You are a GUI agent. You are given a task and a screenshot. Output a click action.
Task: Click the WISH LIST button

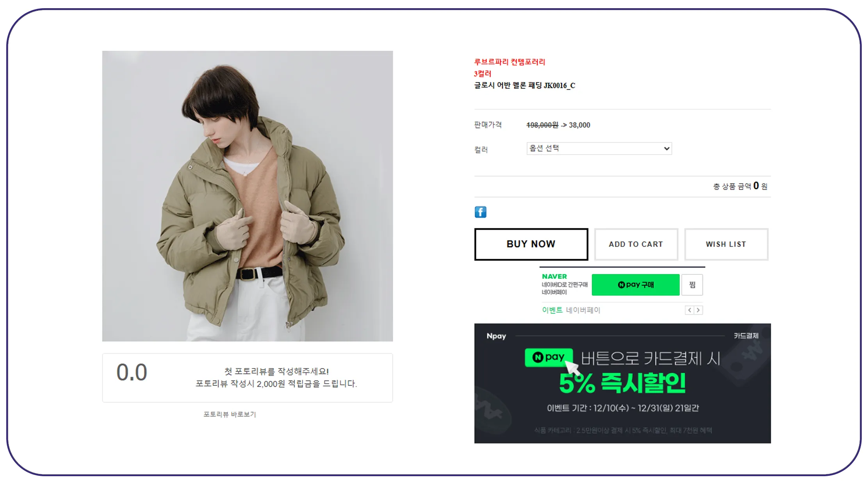726,244
